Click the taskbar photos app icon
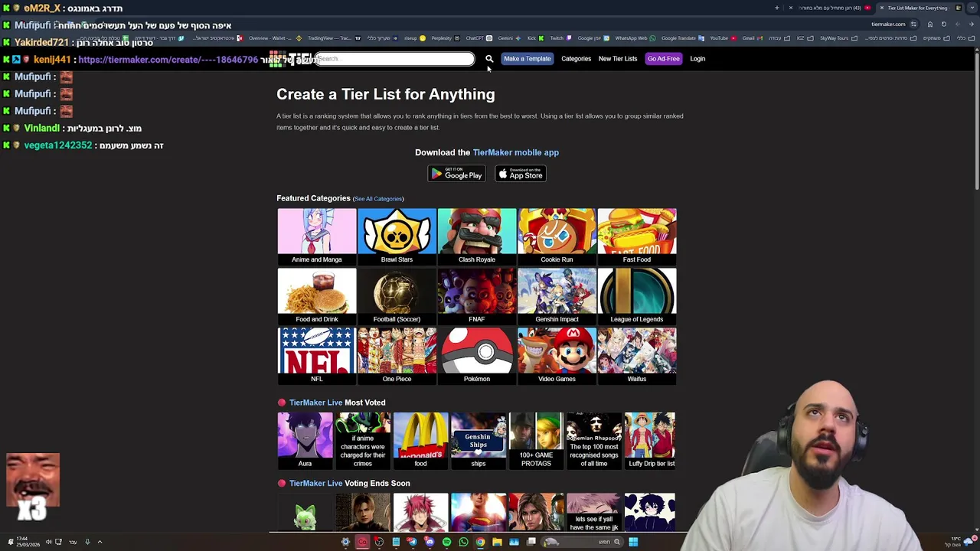 (x=514, y=542)
